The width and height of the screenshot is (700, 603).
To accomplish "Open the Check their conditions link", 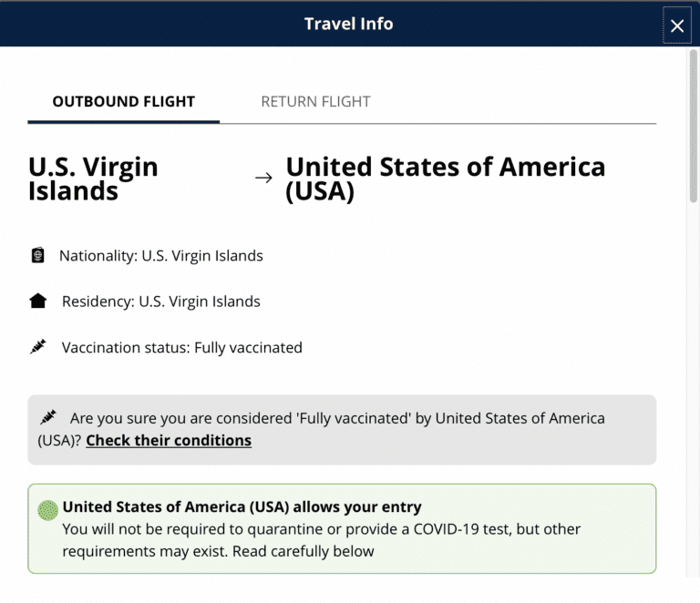I will 169,440.
